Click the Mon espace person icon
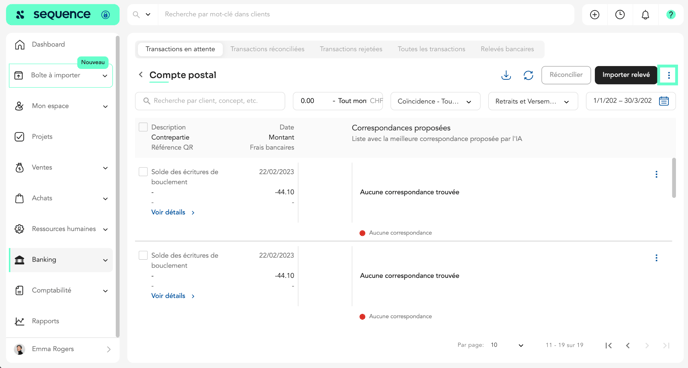 (x=19, y=106)
